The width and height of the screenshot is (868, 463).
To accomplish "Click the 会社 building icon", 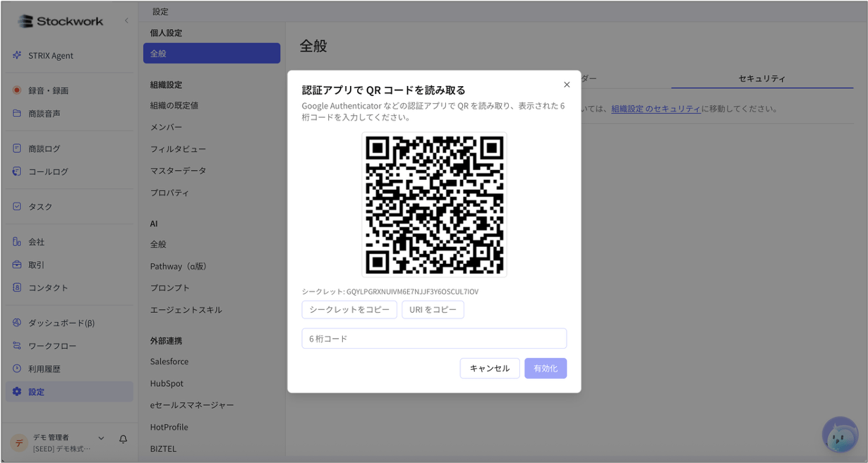I will pyautogui.click(x=17, y=241).
